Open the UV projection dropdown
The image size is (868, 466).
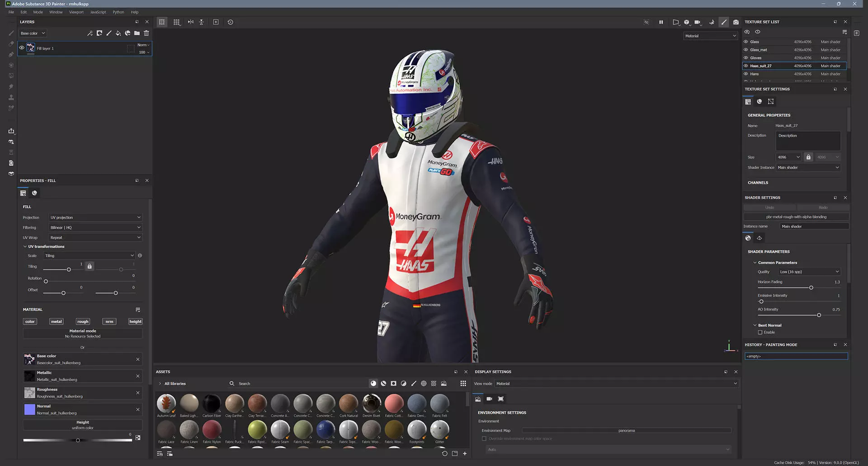pyautogui.click(x=95, y=217)
